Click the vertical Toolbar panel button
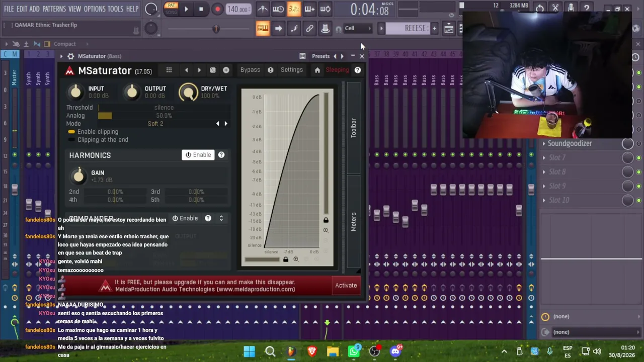This screenshot has width=644, height=362. (354, 128)
